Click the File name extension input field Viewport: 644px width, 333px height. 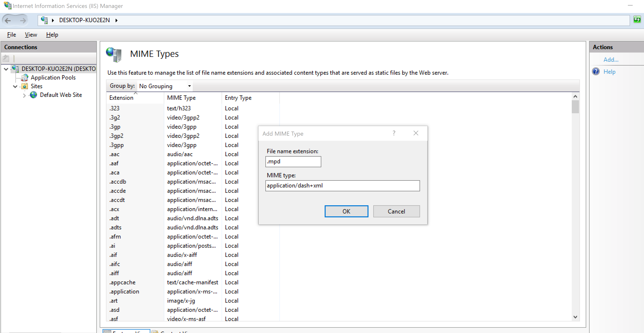293,161
